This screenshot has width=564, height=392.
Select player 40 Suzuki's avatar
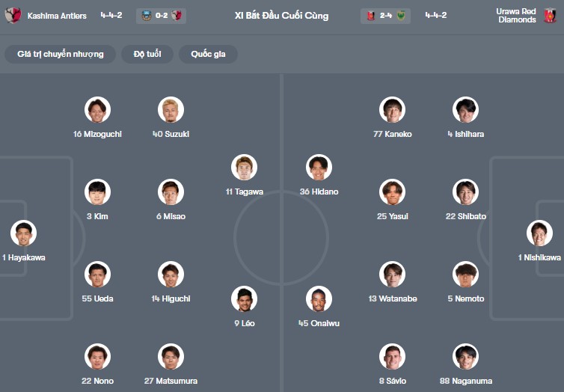[x=171, y=110]
